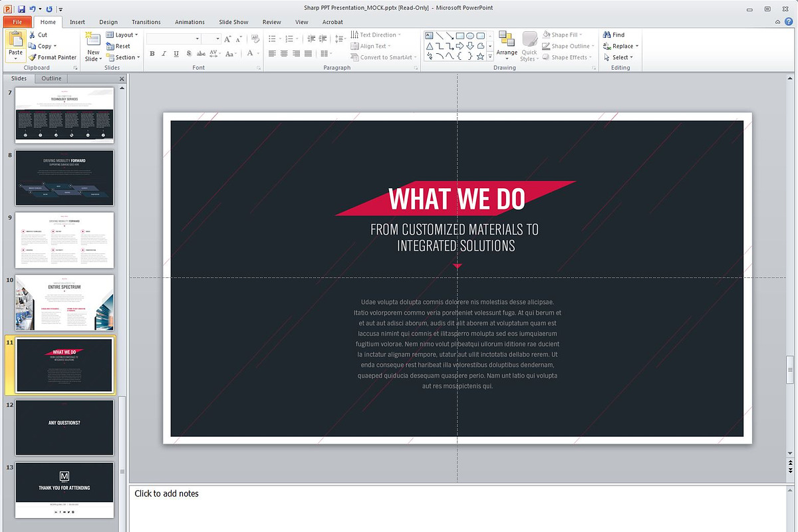Redo the action in the quick toolbar
Viewport: 798px width, 532px height.
click(49, 9)
